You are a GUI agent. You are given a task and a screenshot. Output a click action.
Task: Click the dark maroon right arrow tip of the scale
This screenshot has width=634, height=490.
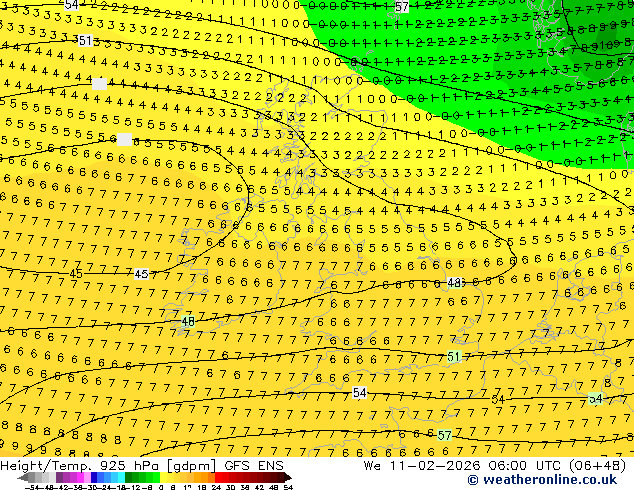(x=288, y=477)
